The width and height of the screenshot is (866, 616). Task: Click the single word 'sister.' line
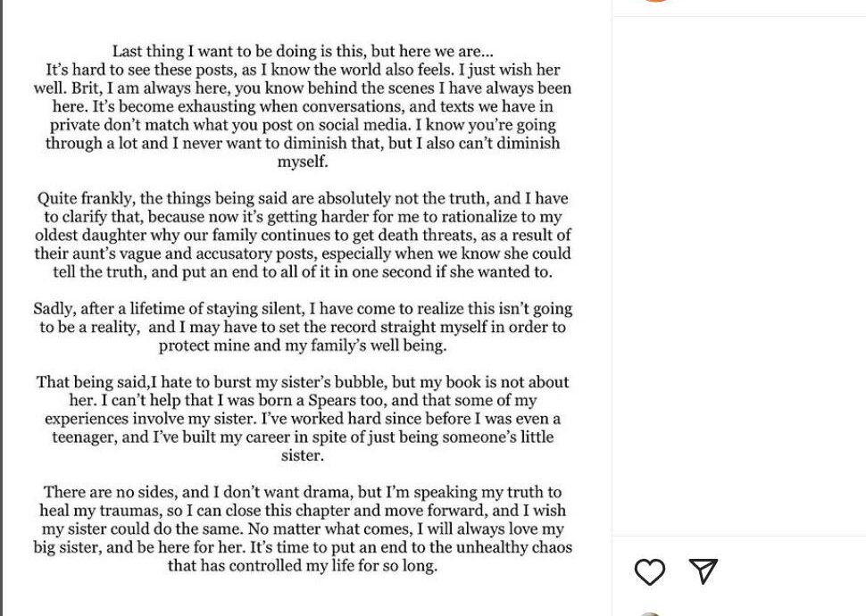coord(303,455)
